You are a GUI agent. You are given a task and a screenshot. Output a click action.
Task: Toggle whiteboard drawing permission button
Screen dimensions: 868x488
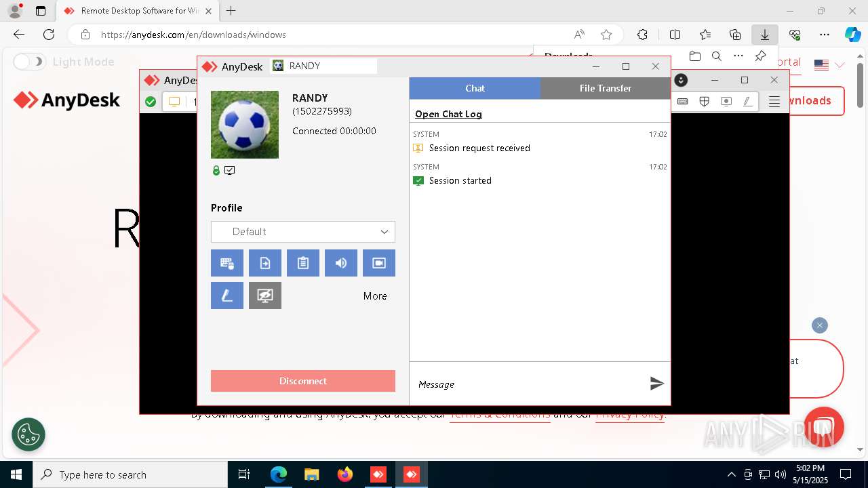pos(227,296)
